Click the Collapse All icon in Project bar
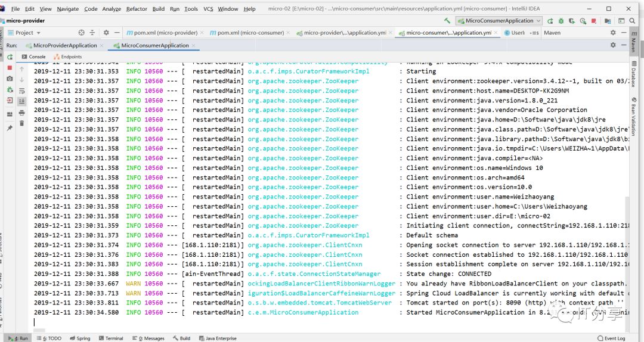 click(x=92, y=32)
